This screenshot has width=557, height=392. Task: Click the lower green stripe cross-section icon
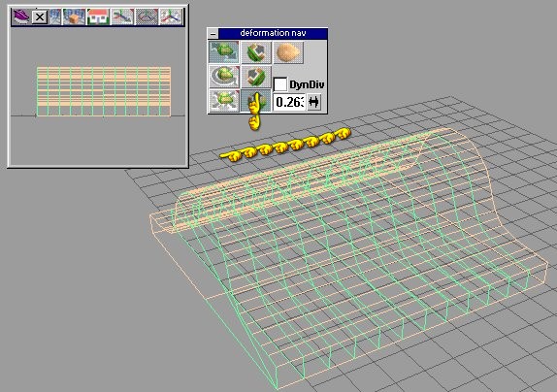pyautogui.click(x=256, y=77)
